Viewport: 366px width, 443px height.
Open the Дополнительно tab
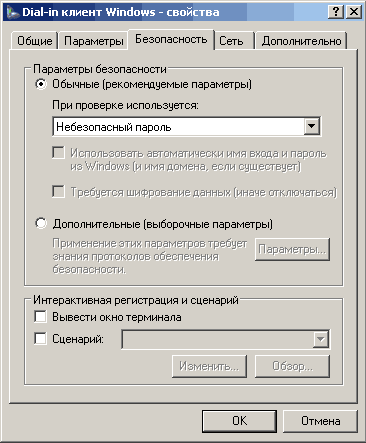pos(301,41)
